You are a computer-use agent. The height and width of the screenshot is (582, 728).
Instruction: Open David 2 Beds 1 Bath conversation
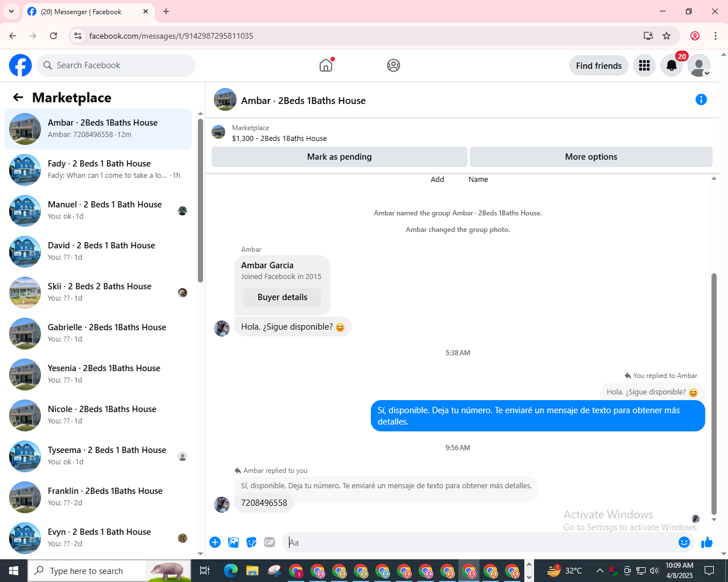(98, 252)
